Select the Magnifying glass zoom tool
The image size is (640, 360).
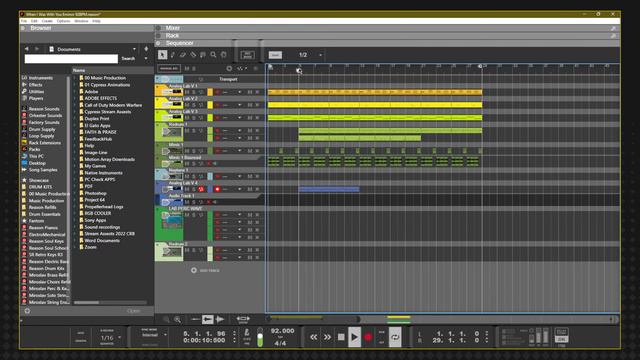(x=213, y=55)
